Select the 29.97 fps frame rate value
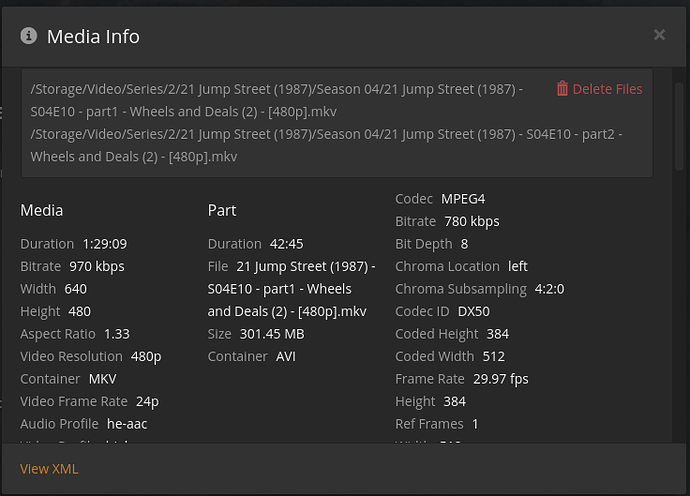This screenshot has height=496, width=690. click(x=501, y=379)
